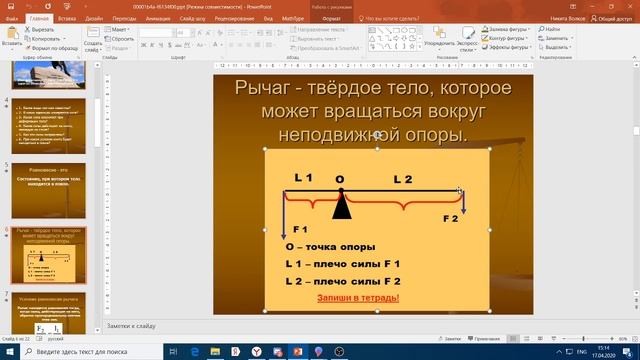Screen dimensions: 640x360
Task: Open Заливка фигуры shape fill dropdown
Action: (x=506, y=29)
